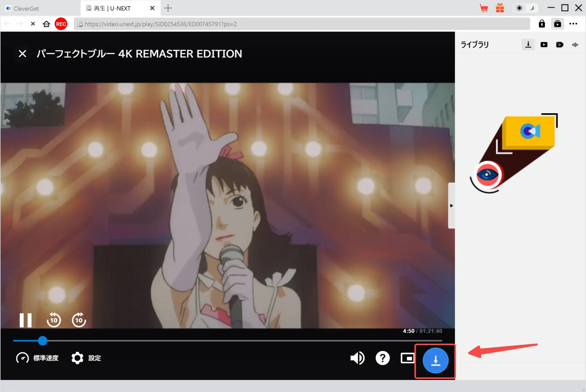Pause the video playback
Viewport: 586px width, 392px height.
tap(25, 320)
